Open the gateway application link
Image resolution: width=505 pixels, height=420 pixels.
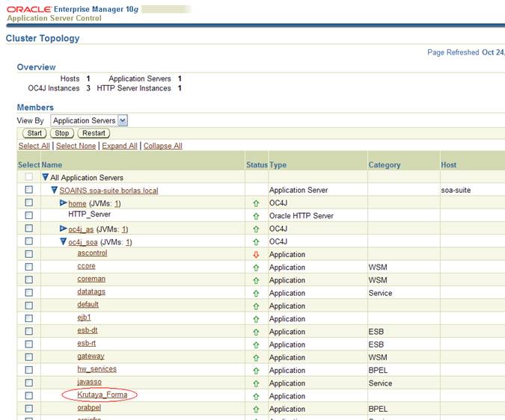(x=91, y=356)
